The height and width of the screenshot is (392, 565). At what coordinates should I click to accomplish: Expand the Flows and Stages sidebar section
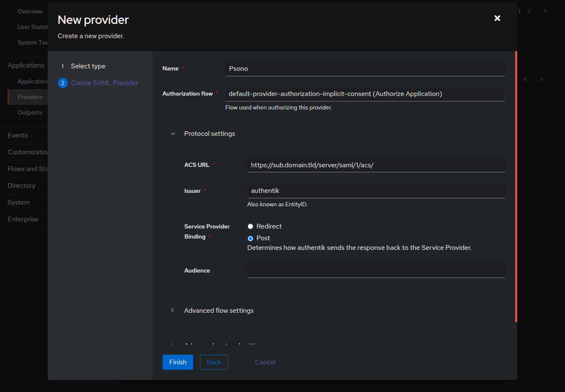click(28, 169)
